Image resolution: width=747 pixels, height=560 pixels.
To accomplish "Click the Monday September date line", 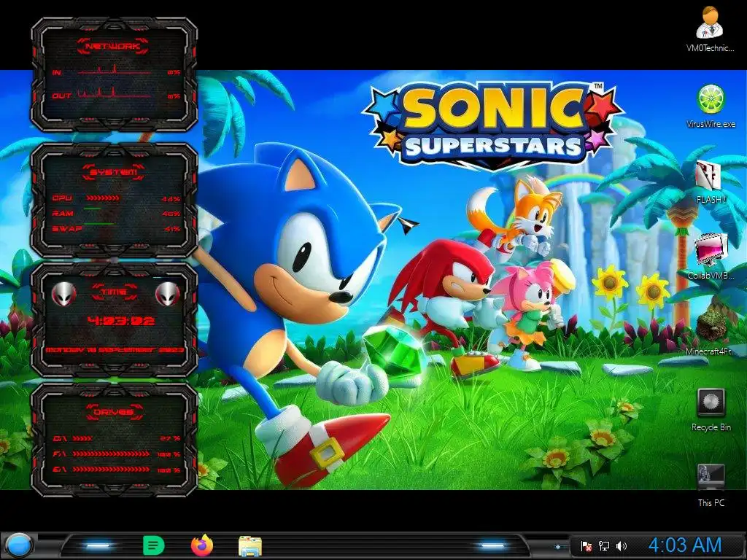I will click(115, 350).
